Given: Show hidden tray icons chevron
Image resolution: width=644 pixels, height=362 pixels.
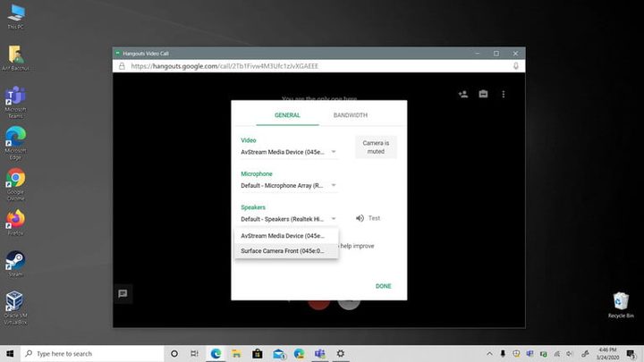Looking at the screenshot, I should (489, 353).
